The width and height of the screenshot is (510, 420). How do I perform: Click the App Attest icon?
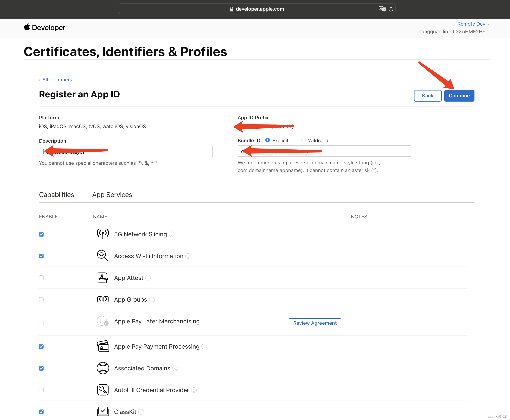103,278
